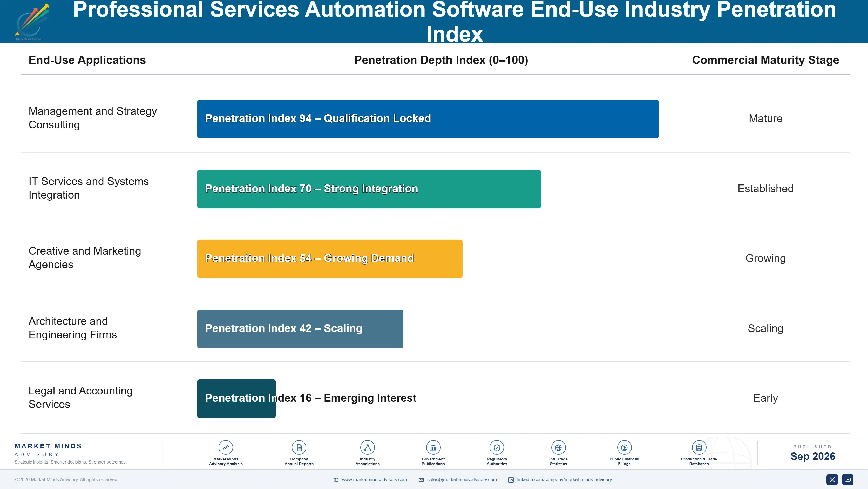This screenshot has height=489, width=868.
Task: Click the Early maturity stage value
Action: pyautogui.click(x=765, y=398)
